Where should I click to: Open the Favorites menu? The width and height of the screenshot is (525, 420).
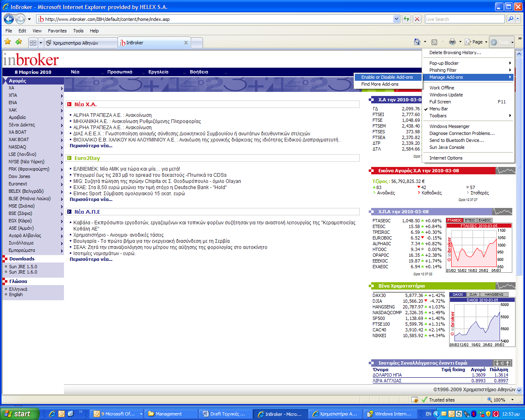(57, 31)
